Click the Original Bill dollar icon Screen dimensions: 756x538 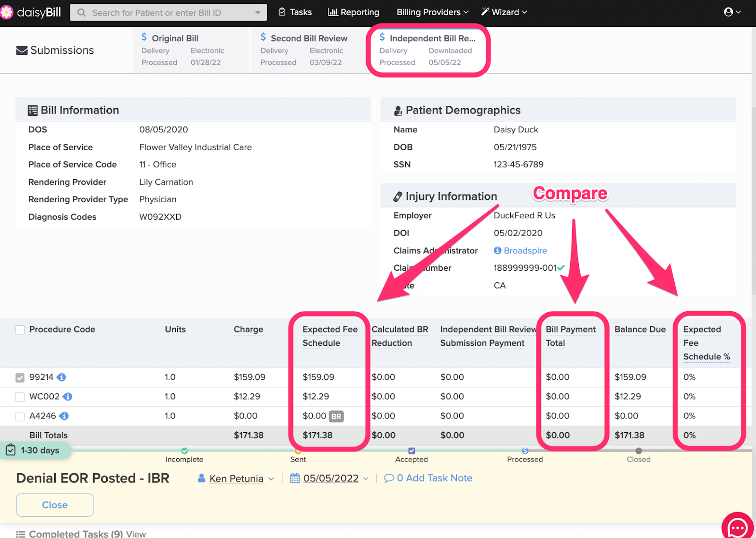(144, 37)
